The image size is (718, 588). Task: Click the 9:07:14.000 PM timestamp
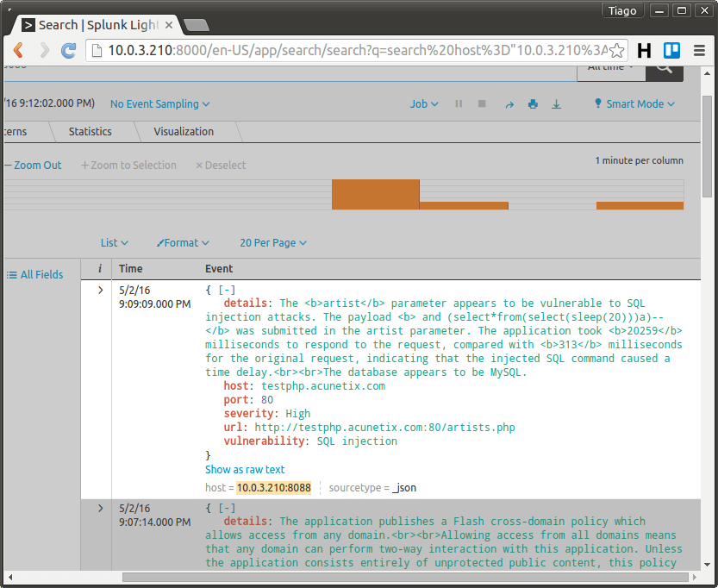click(155, 522)
